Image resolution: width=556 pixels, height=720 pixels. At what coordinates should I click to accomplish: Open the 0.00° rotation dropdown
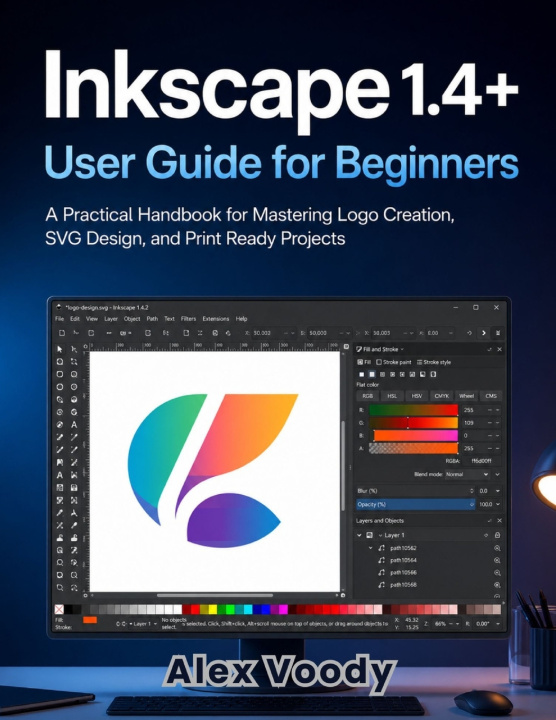coord(497,624)
